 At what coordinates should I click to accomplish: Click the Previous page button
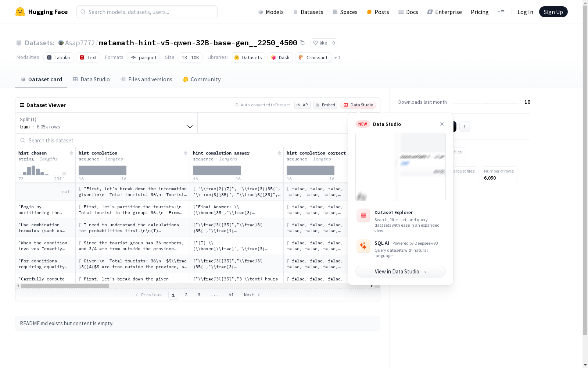click(x=148, y=295)
